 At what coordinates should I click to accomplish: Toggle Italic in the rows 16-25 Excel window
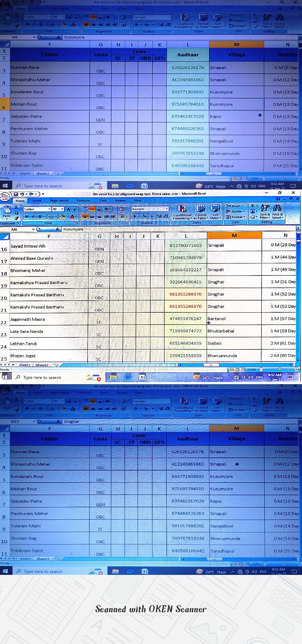click(x=33, y=216)
